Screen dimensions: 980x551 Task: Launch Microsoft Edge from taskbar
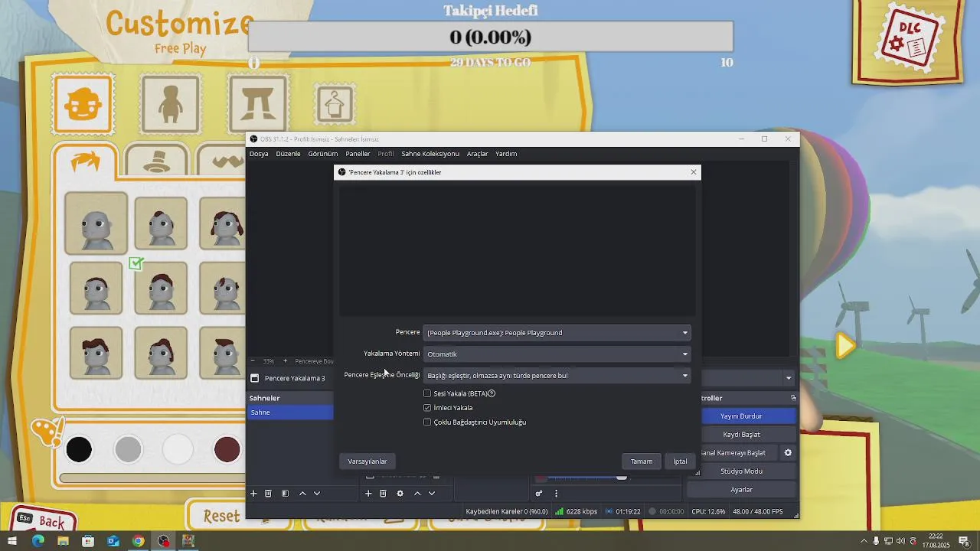38,541
